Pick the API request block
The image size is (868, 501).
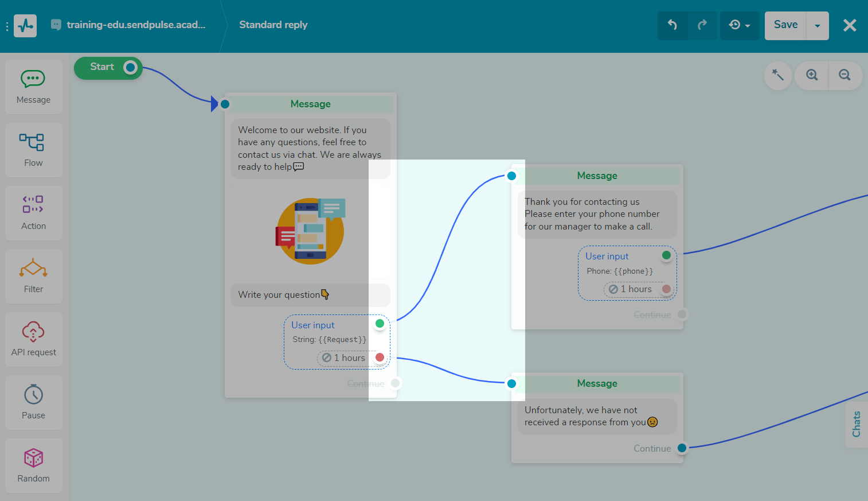tap(33, 339)
